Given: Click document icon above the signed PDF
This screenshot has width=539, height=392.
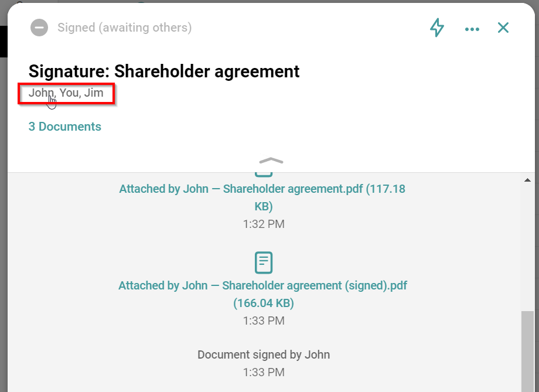Looking at the screenshot, I should pyautogui.click(x=264, y=263).
